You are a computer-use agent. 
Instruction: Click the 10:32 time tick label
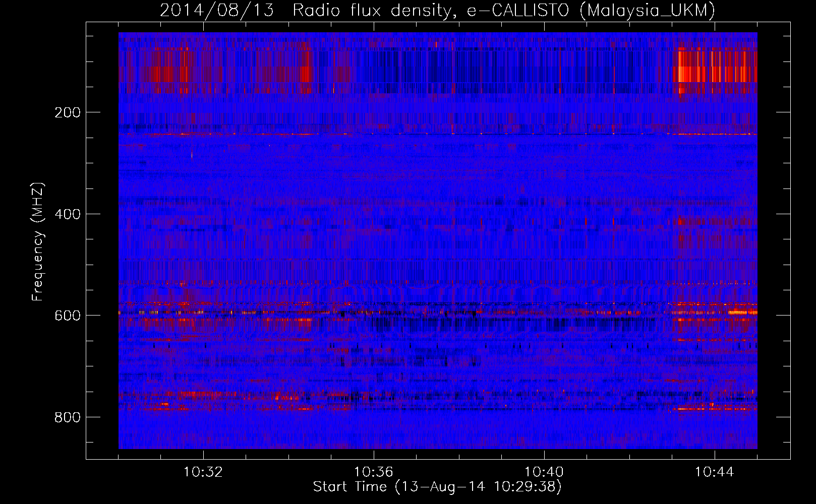click(203, 472)
